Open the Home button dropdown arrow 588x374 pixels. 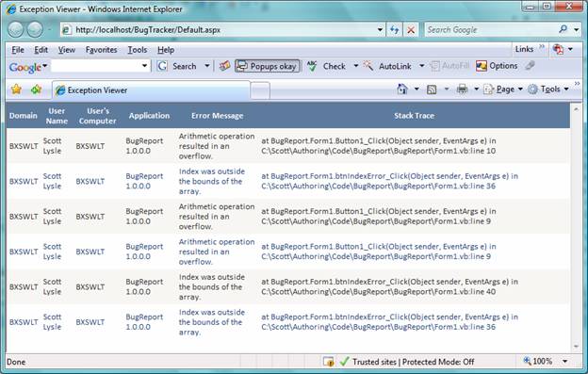416,89
